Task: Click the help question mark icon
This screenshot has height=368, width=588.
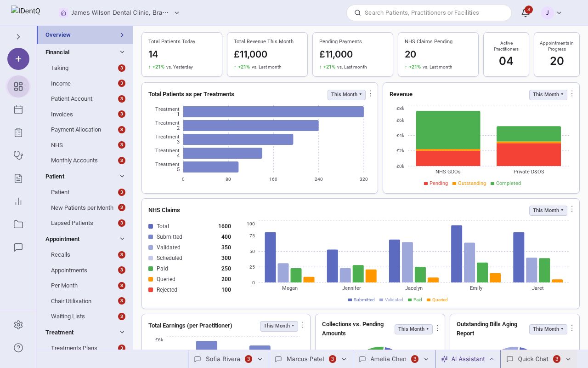Action: pos(18,348)
